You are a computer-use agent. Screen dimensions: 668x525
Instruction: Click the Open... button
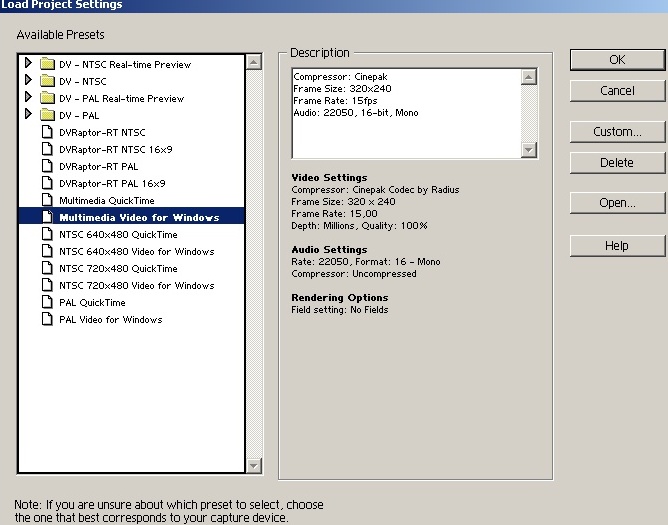tap(617, 203)
